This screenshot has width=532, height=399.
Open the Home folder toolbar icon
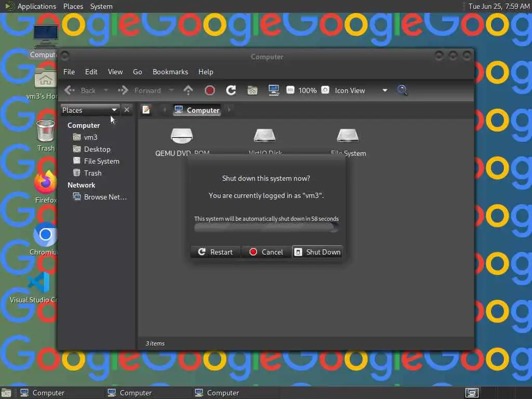252,90
